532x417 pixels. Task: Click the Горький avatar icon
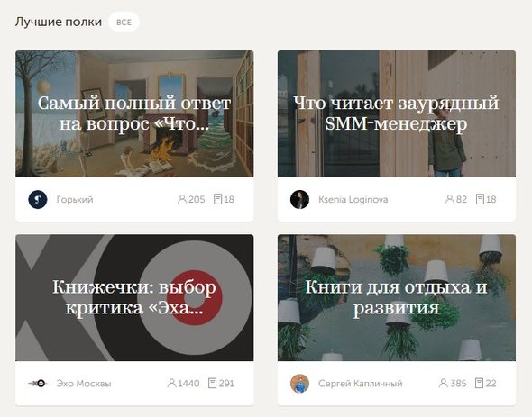click(38, 199)
